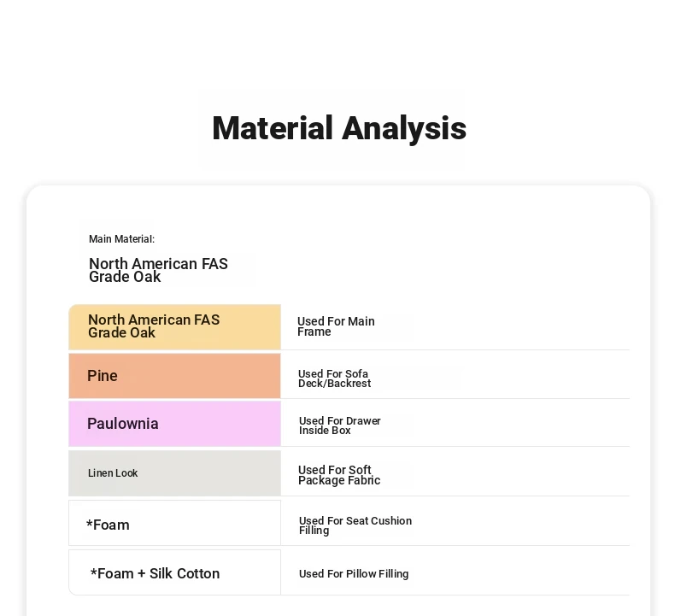Viewport: 675px width, 616px height.
Task: Click the orange Pine swatch
Action: (175, 376)
